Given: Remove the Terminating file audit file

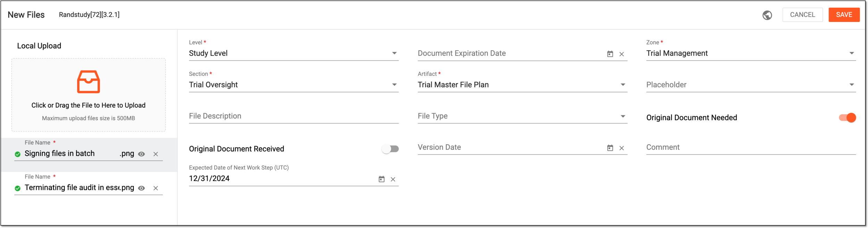Looking at the screenshot, I should (156, 188).
